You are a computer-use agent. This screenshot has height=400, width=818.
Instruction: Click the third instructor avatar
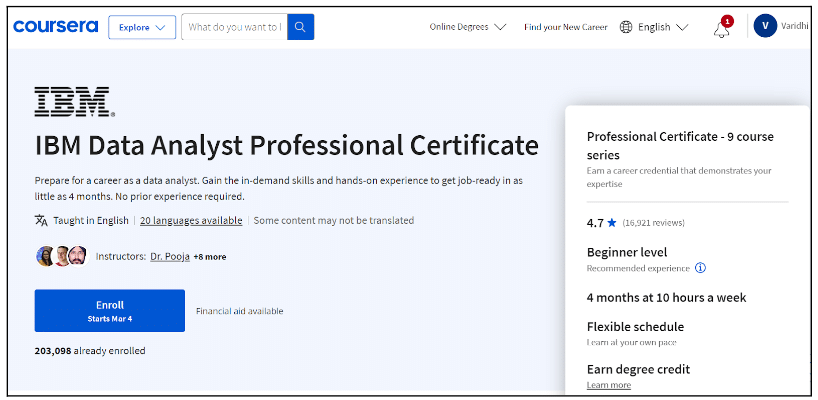[x=78, y=256]
